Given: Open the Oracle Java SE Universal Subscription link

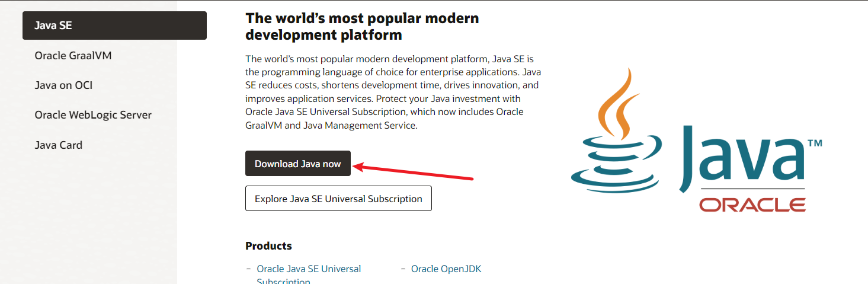Looking at the screenshot, I should click(308, 269).
